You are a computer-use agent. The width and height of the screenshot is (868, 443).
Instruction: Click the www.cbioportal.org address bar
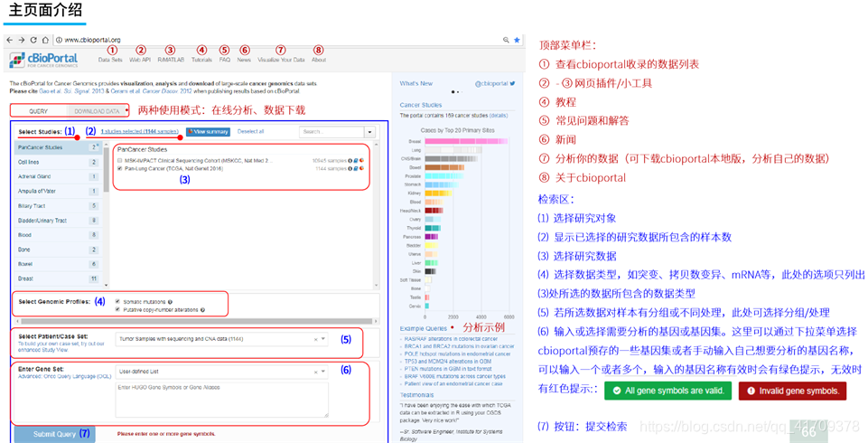[x=92, y=40]
